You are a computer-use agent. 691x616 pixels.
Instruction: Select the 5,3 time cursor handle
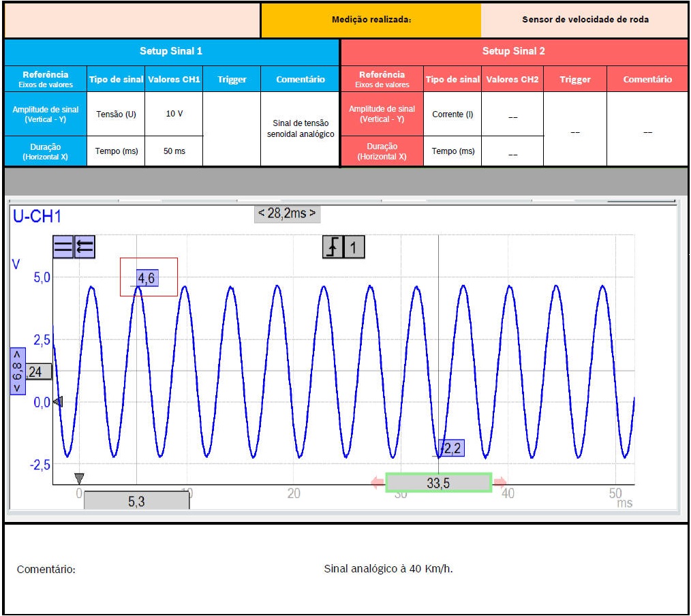136,502
